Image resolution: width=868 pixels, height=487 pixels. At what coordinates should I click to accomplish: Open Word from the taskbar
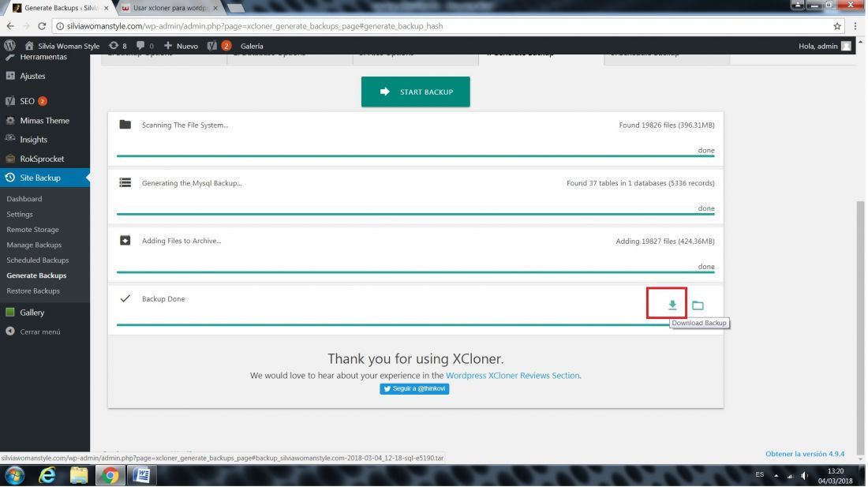(142, 476)
